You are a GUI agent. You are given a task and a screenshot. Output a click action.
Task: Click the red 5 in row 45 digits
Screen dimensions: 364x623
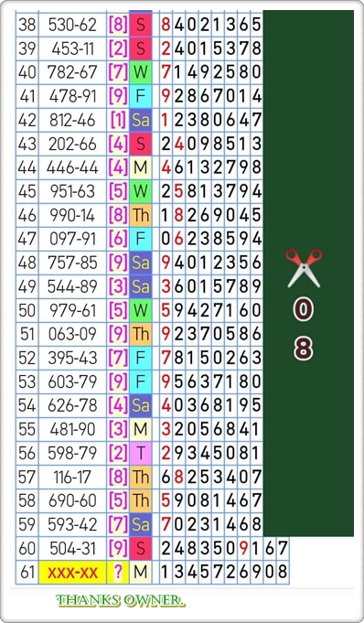point(179,192)
